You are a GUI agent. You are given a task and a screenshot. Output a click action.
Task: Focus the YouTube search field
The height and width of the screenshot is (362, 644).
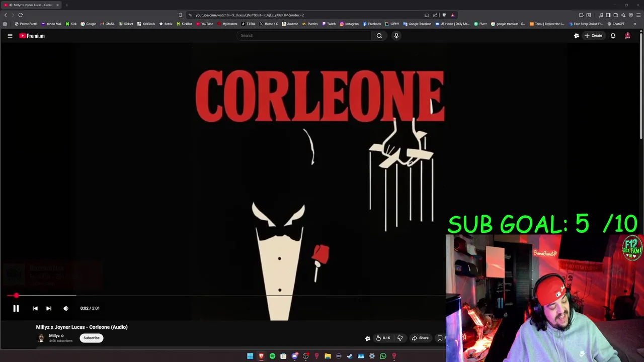click(x=304, y=36)
